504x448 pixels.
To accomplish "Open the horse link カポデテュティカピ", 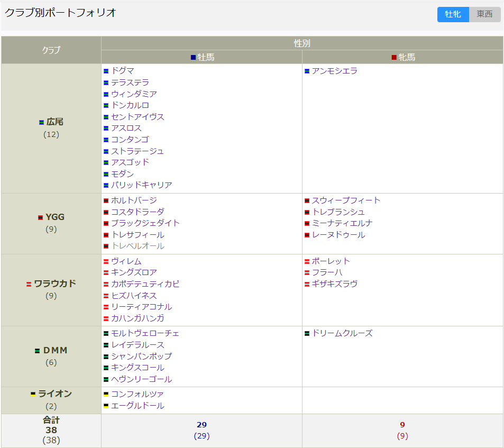I will (x=145, y=284).
